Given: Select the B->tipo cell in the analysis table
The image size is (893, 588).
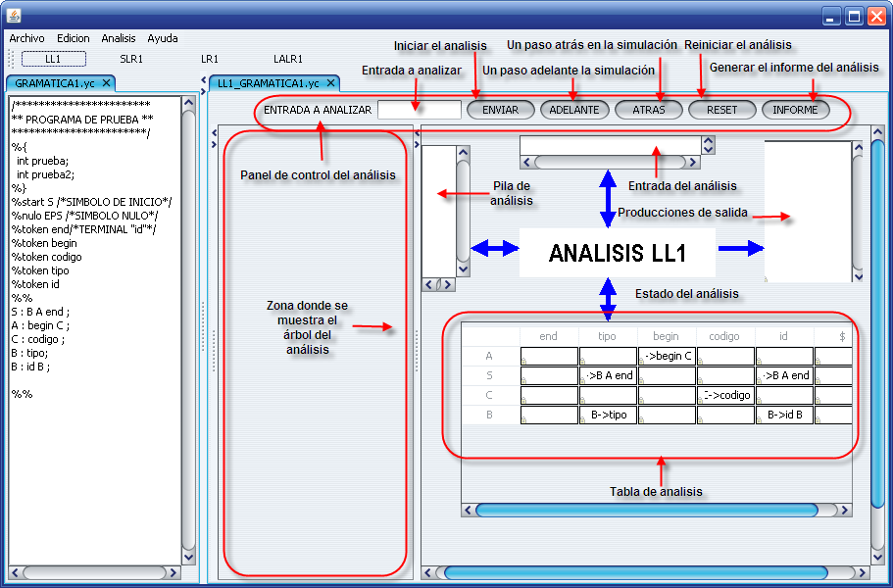Looking at the screenshot, I should (x=608, y=416).
